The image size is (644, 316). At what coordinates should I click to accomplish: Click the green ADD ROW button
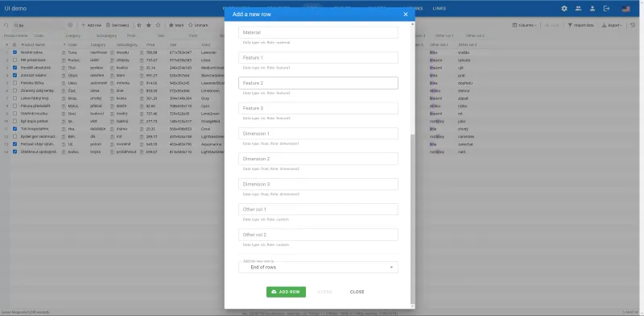click(x=286, y=292)
